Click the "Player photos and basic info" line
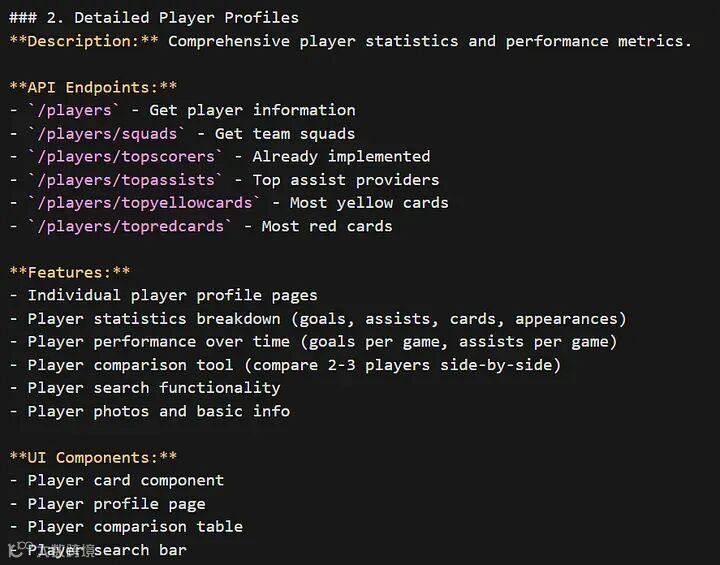The image size is (720, 565). [x=158, y=411]
